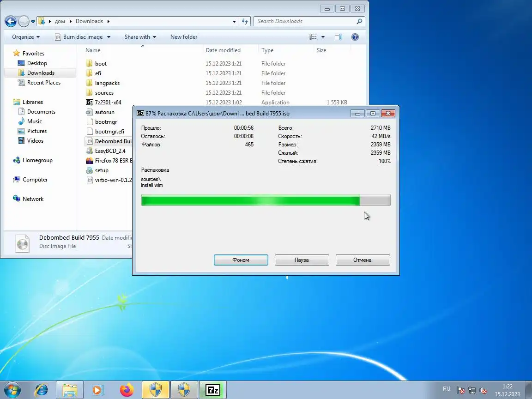Open the recent locations dropdown beside Forward
Viewport: 532px width, 399px height.
click(x=33, y=21)
